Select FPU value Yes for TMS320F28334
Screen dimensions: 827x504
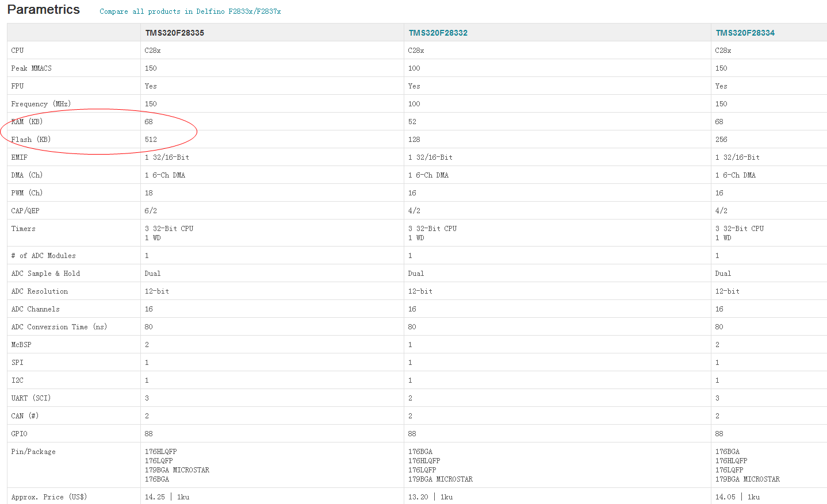pos(721,86)
